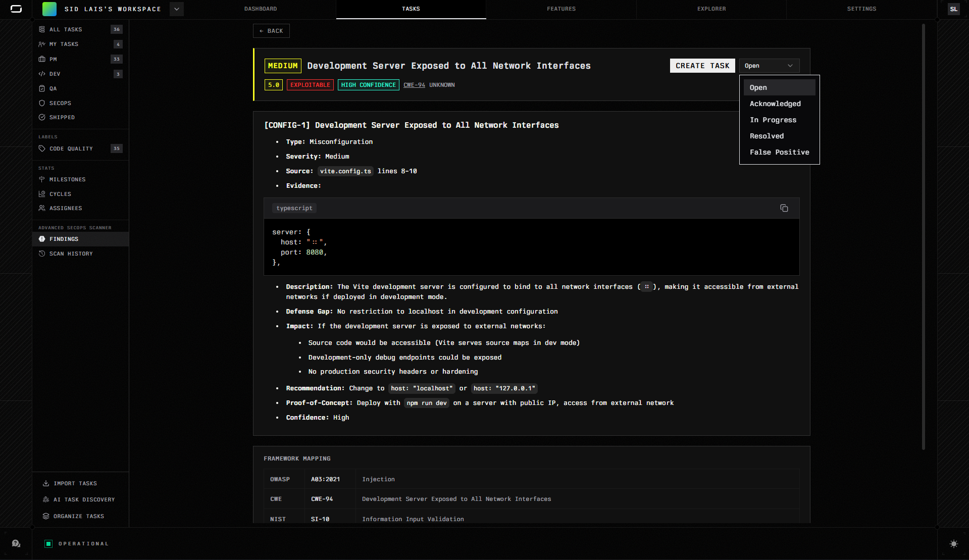Select Acknowledged status option
The width and height of the screenshot is (969, 560).
(x=779, y=104)
